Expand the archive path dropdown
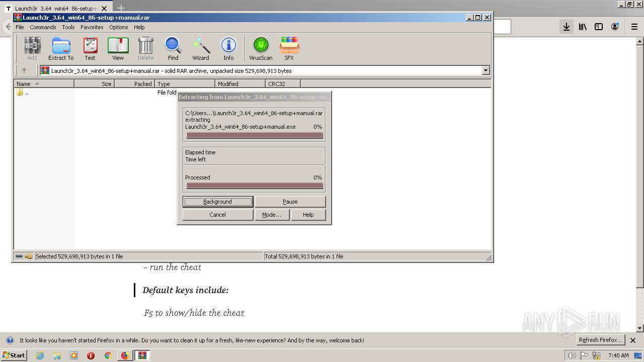Viewport: 644px width, 362px height. [486, 71]
